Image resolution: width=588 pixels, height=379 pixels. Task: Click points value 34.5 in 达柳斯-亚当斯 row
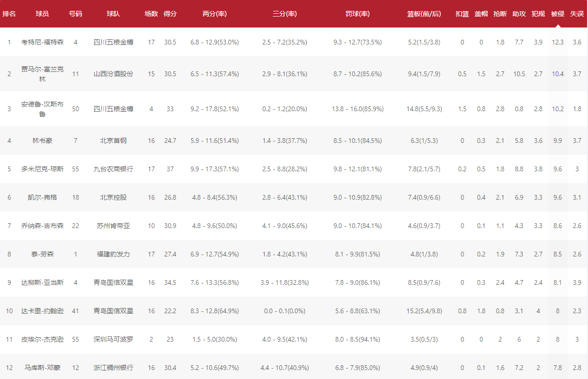170,282
